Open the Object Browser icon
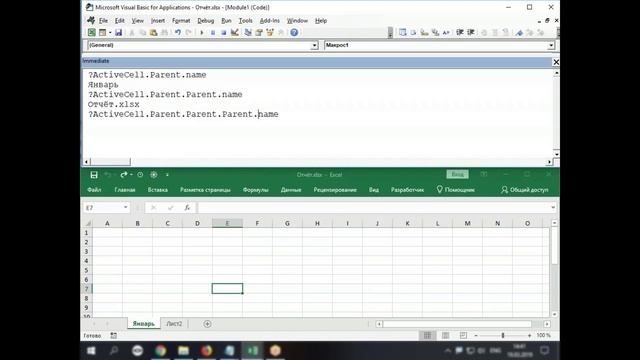This screenshot has width=640, height=360. click(x=270, y=33)
